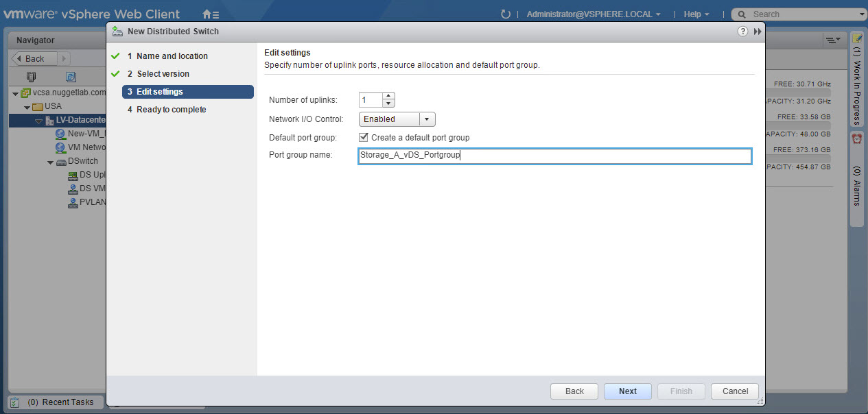Screen dimensions: 868x414
Task: Uncheck Create a default port group
Action: 364,137
